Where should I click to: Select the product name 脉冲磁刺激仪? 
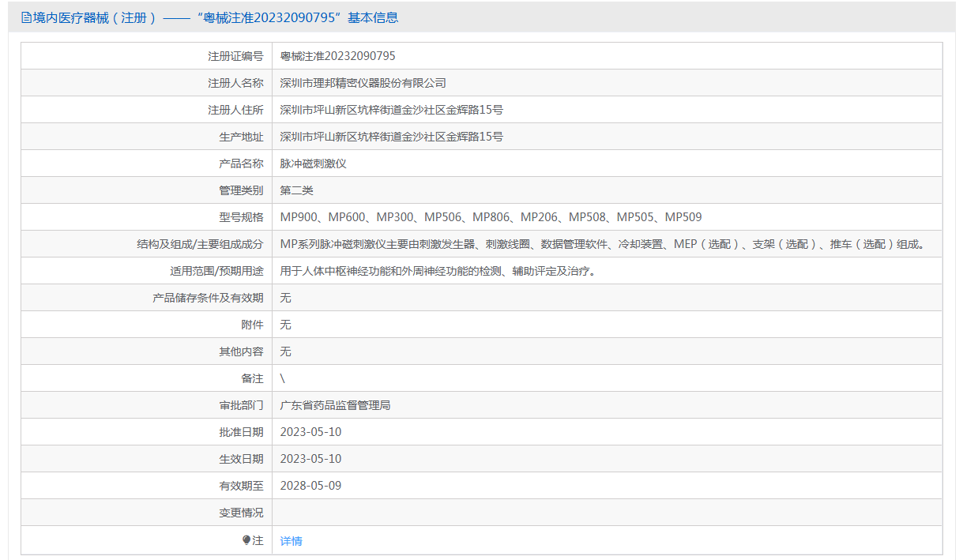coord(314,163)
